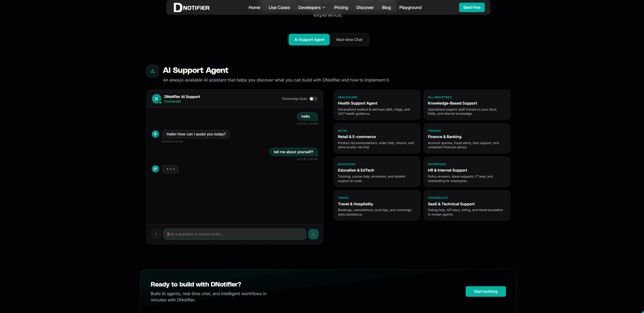644x313 pixels.
Task: Click bot avatar beside 'Hello! How can I assist' message
Action: coord(156,134)
